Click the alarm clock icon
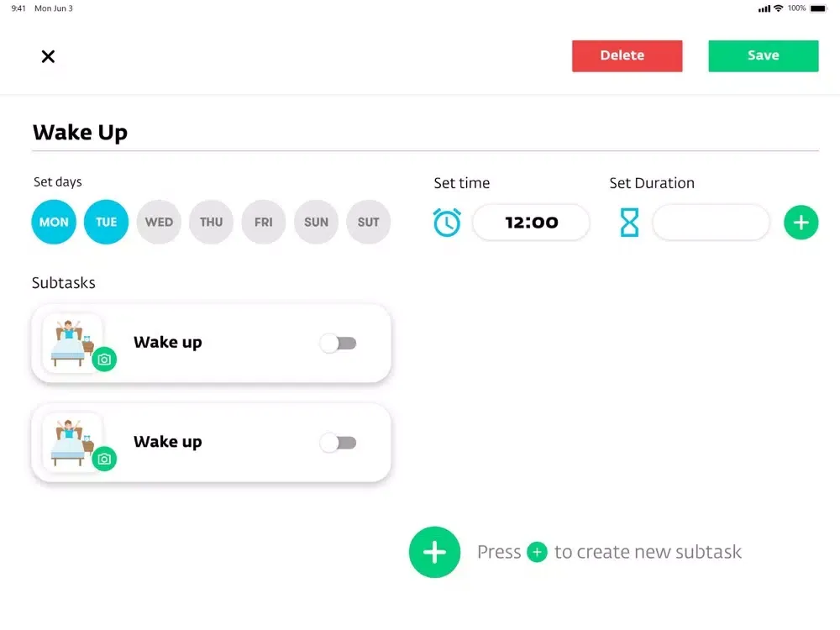 click(447, 223)
